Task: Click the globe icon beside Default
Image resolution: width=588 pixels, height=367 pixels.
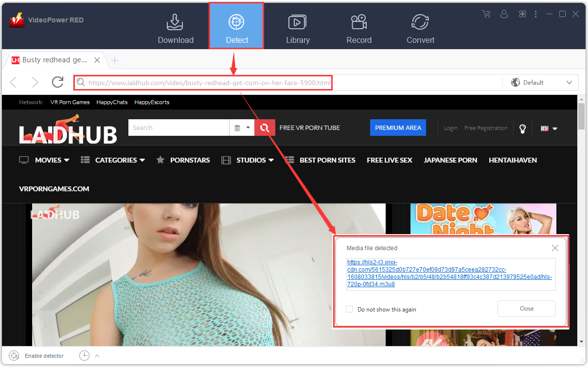Action: point(516,82)
